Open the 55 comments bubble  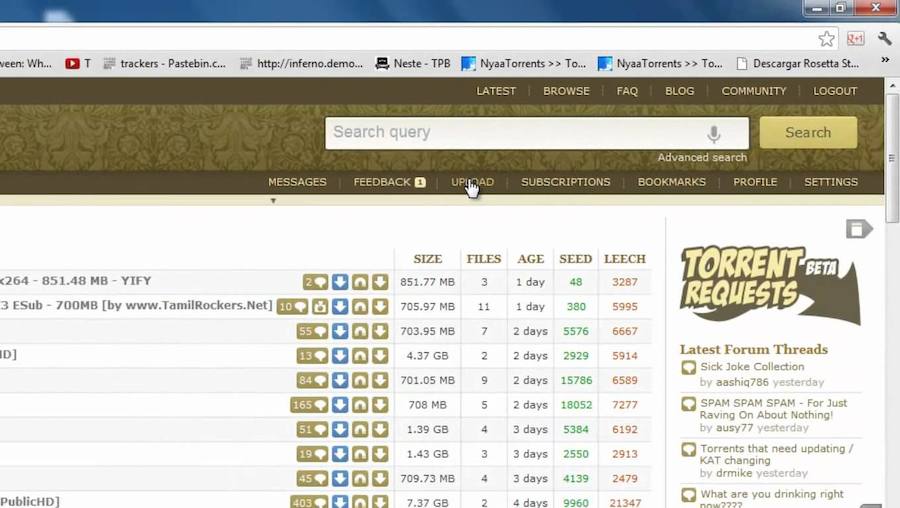pos(312,331)
